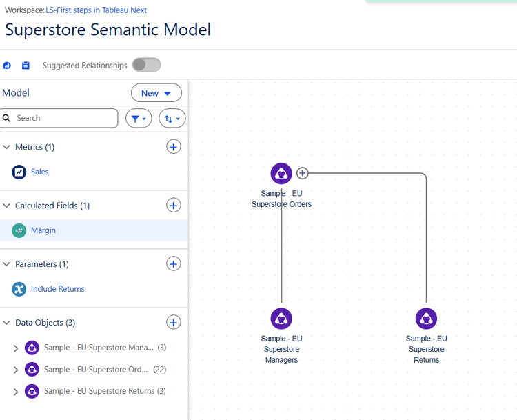Click the model Search field
This screenshot has width=517, height=420.
point(63,118)
